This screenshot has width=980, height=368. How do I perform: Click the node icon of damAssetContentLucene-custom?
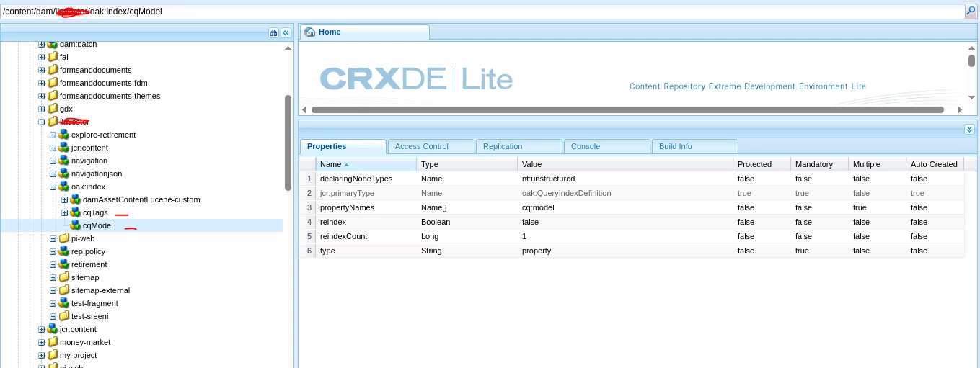click(x=76, y=199)
